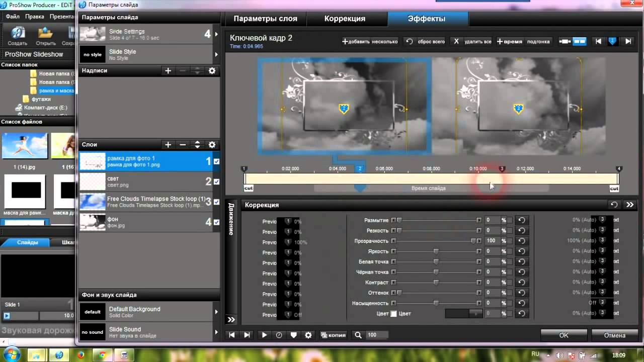Screen dimensions: 644x362
Task: Click the сброс всего button
Action: tap(426, 42)
